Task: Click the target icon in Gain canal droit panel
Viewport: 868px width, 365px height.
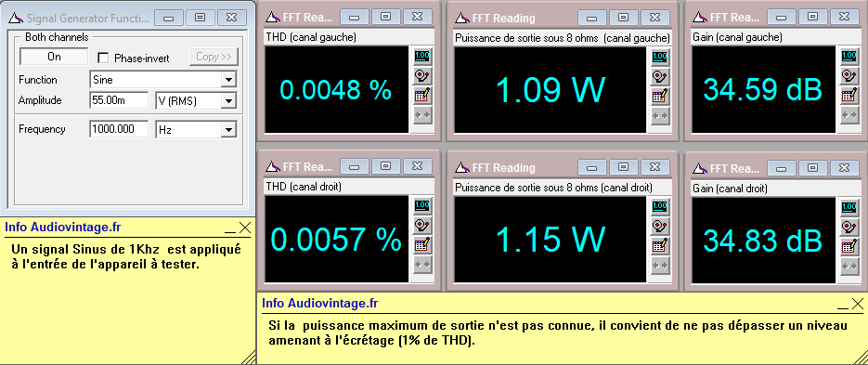Action: (x=849, y=227)
